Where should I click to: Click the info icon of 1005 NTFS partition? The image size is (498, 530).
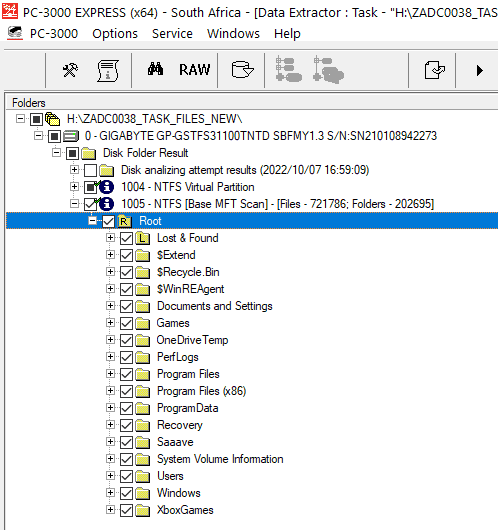click(107, 204)
